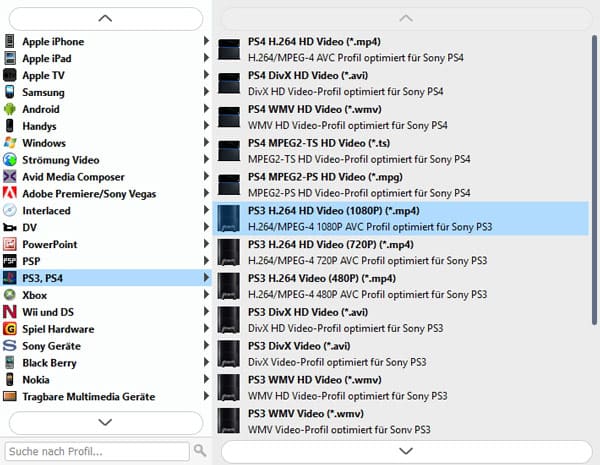Expand the Nokia submenu arrow
This screenshot has width=600, height=465.
(206, 380)
